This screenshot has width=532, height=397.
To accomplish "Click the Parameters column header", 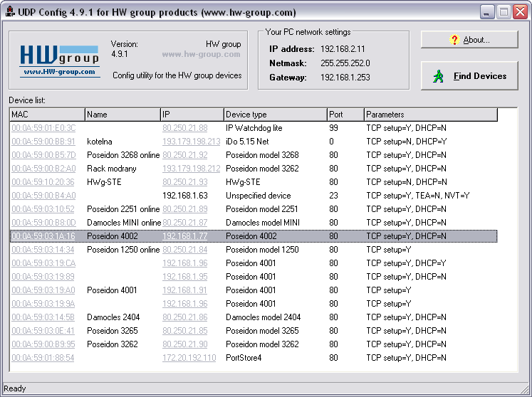I will click(x=431, y=115).
